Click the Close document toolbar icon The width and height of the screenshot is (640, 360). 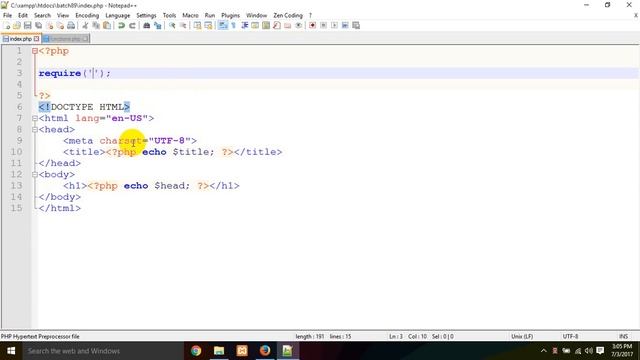(49, 25)
